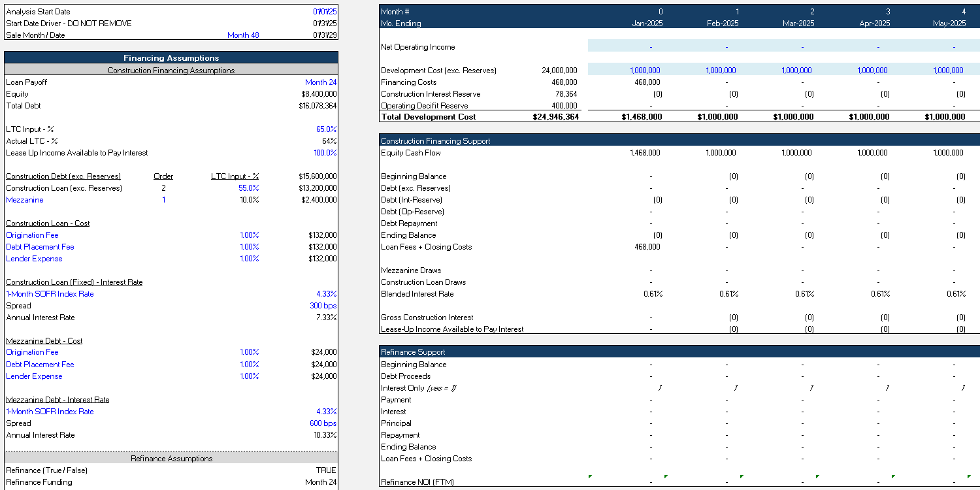Click the 24,000,000 Development Cost total
The image size is (980, 490).
click(x=559, y=71)
